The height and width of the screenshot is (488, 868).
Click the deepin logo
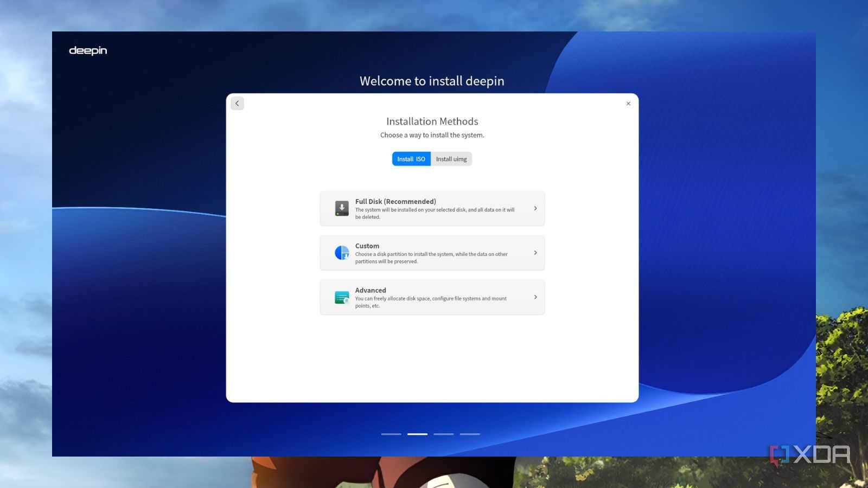tap(88, 50)
